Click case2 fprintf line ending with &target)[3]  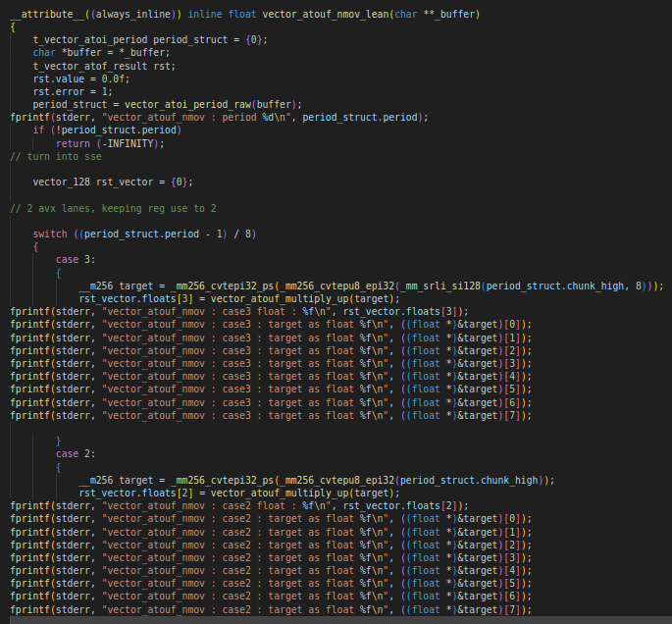click(271, 558)
